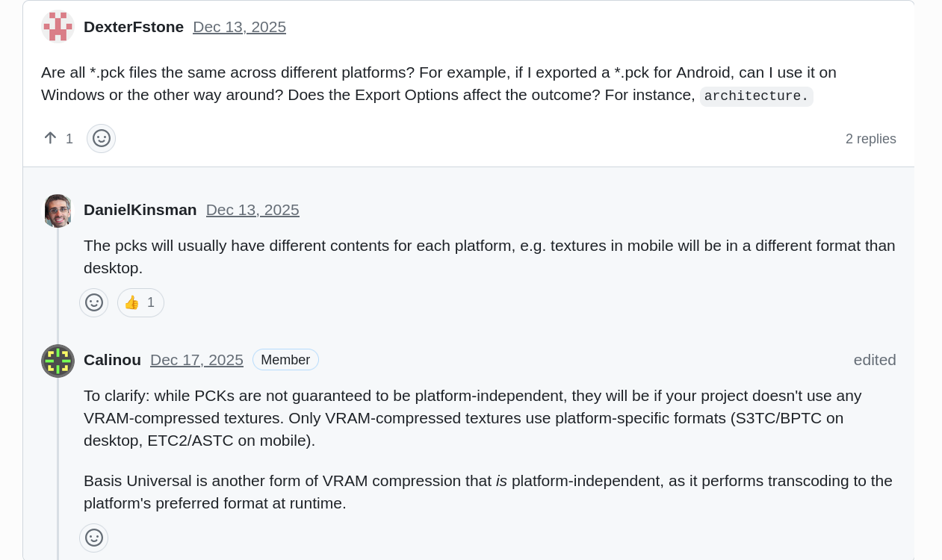Click DanielKinsman's profile photo avatar
Viewport: 942px width, 560px height.
point(58,211)
